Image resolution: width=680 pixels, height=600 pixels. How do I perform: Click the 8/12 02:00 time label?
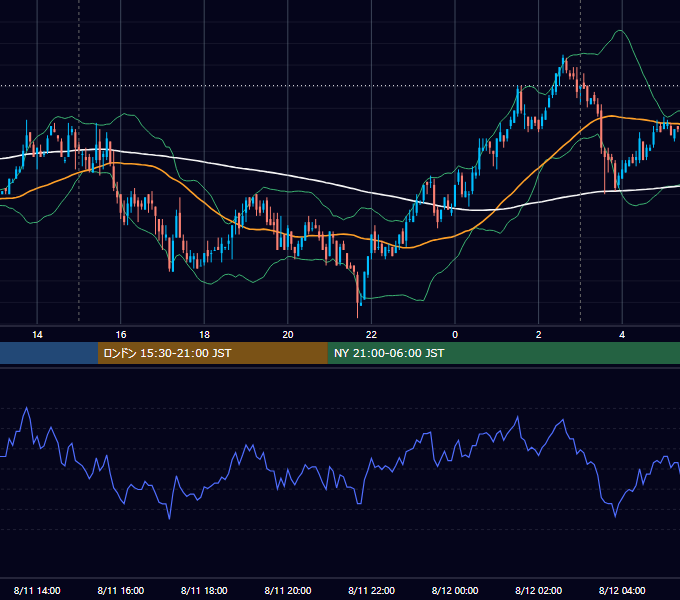pyautogui.click(x=539, y=590)
